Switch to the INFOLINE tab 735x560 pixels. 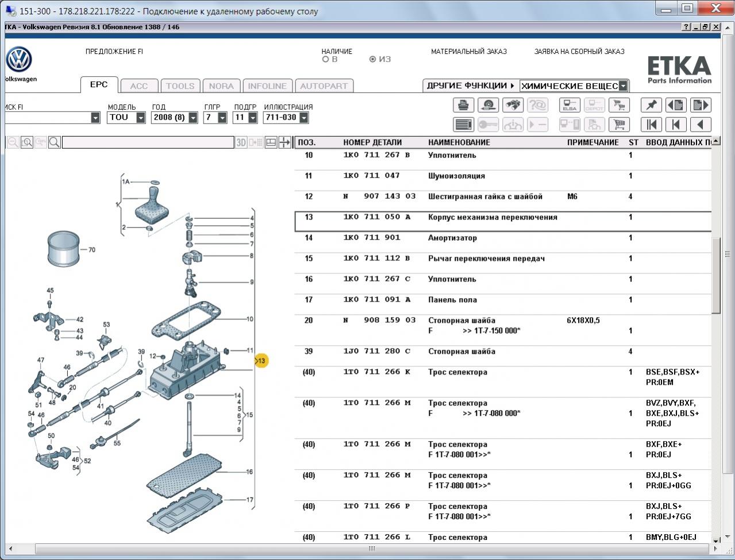(267, 86)
